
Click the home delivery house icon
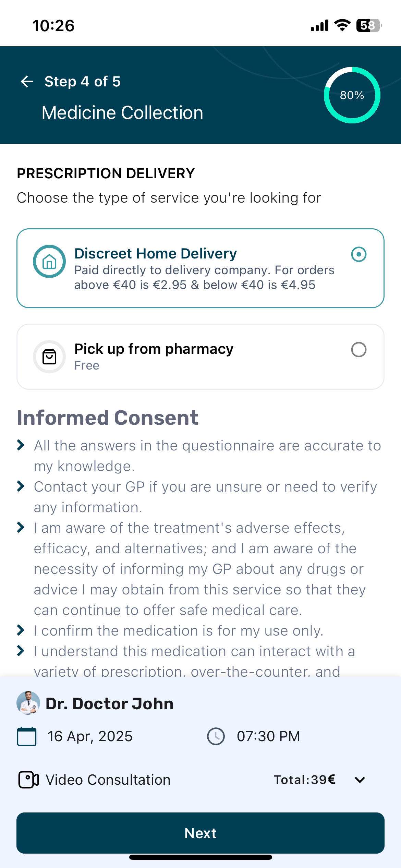tap(49, 262)
